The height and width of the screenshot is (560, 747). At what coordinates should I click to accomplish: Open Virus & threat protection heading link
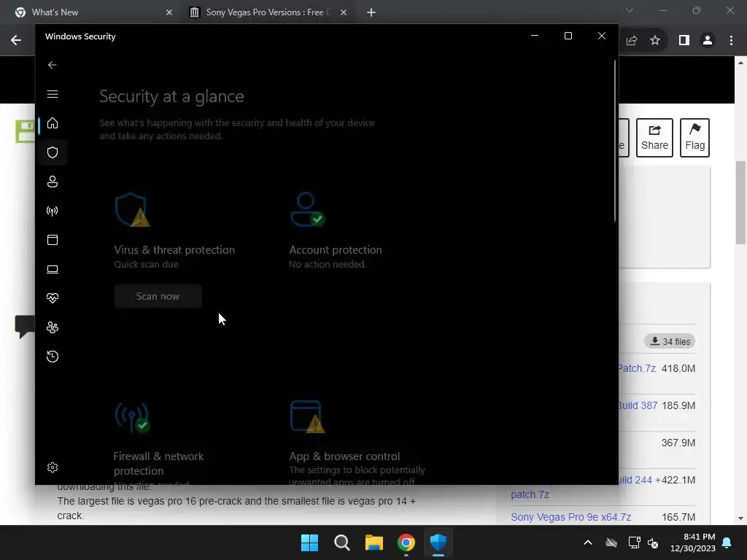point(174,250)
